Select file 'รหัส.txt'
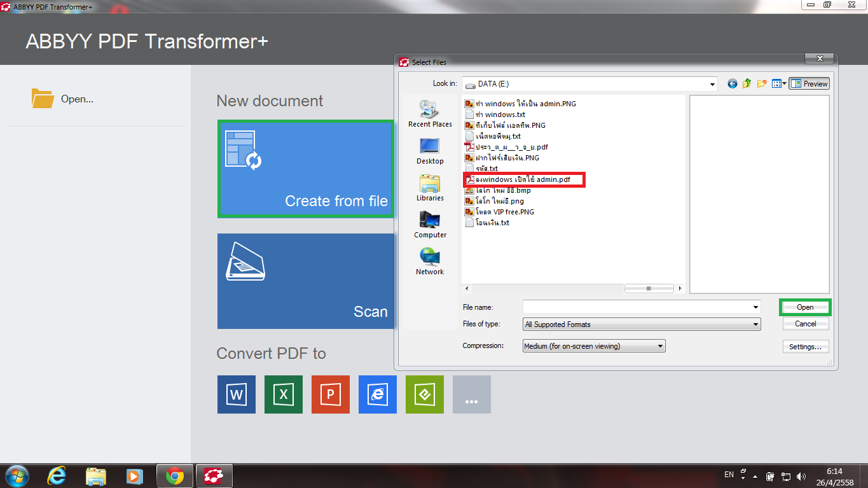Image resolution: width=868 pixels, height=488 pixels. [481, 169]
